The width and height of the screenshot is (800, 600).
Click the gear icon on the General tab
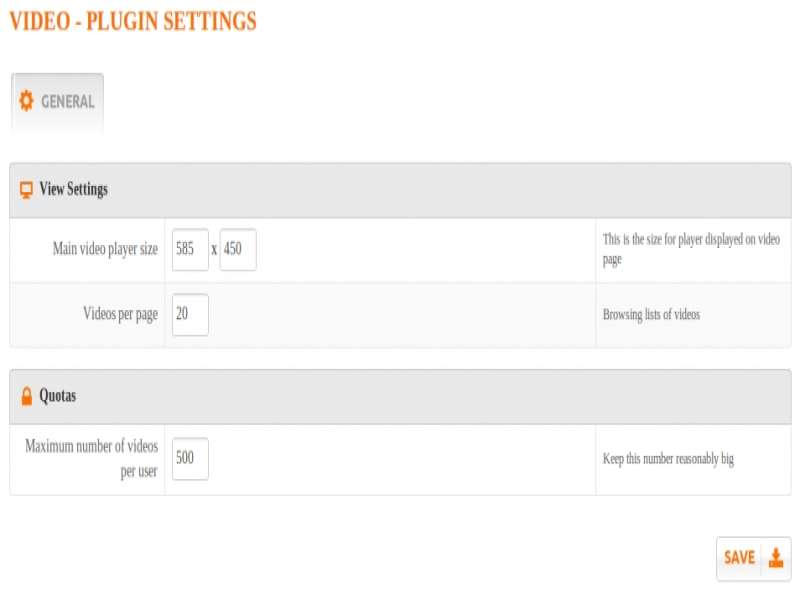(x=26, y=101)
